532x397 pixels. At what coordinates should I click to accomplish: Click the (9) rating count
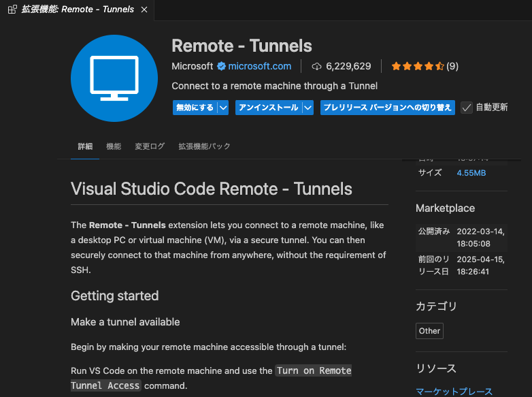tap(452, 66)
